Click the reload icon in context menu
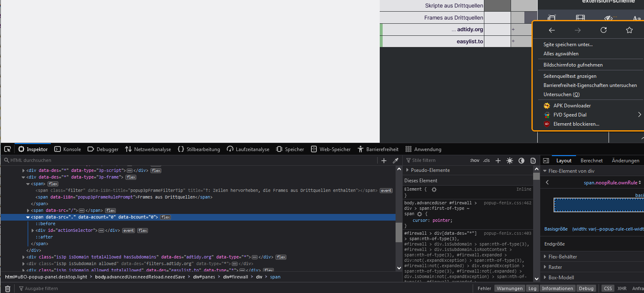This screenshot has height=293, width=644. [603, 30]
